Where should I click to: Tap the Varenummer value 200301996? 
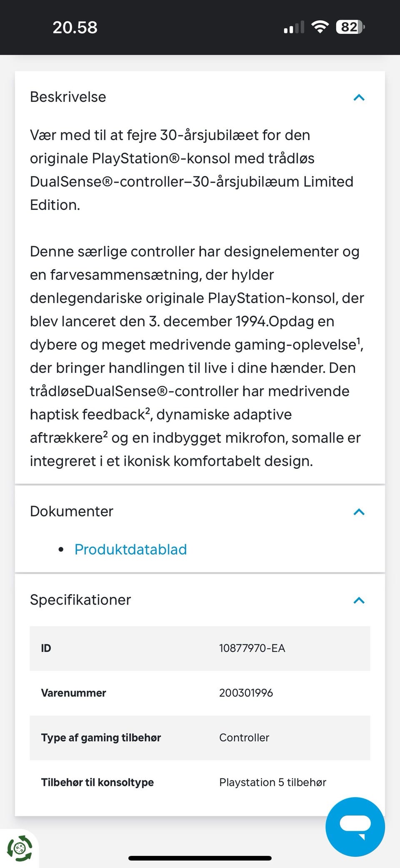[246, 693]
